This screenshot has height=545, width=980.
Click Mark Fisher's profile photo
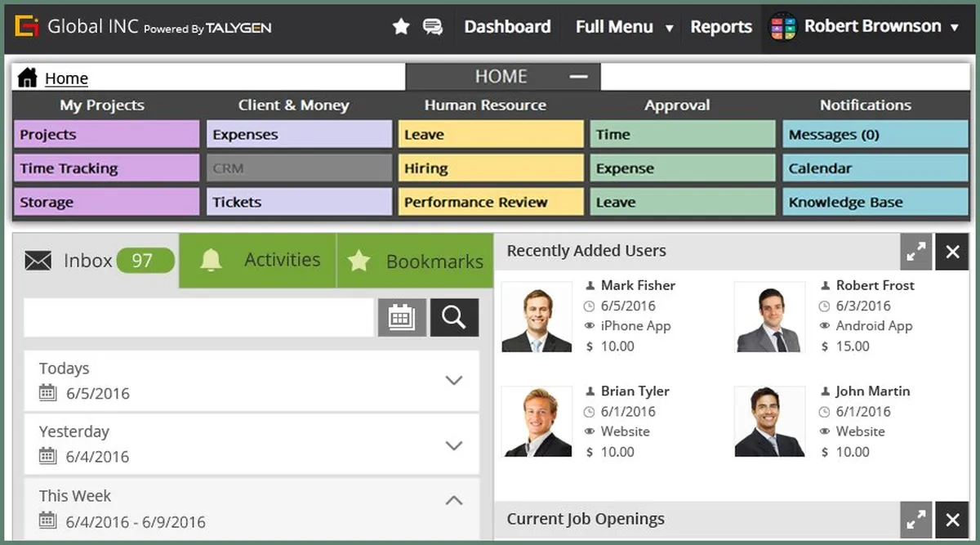coord(537,317)
